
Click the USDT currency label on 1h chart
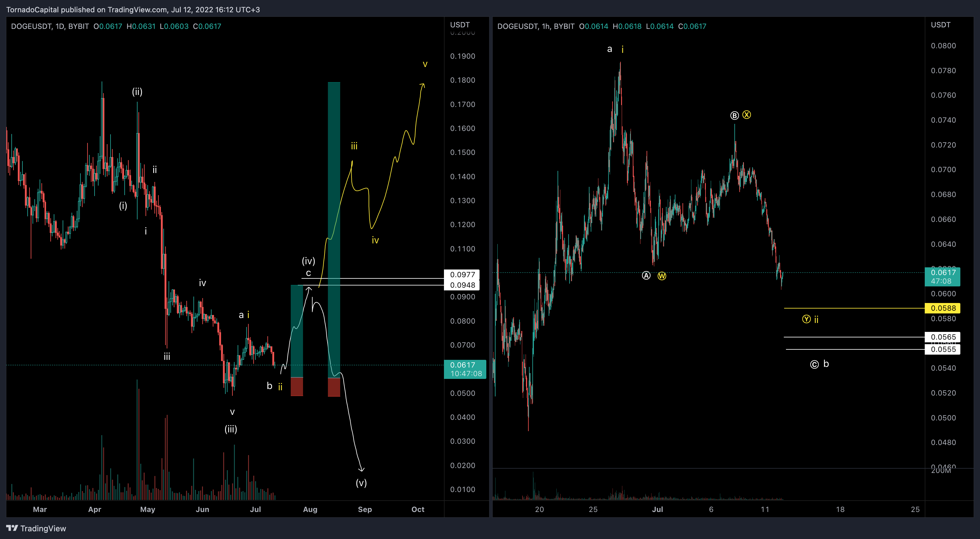941,25
